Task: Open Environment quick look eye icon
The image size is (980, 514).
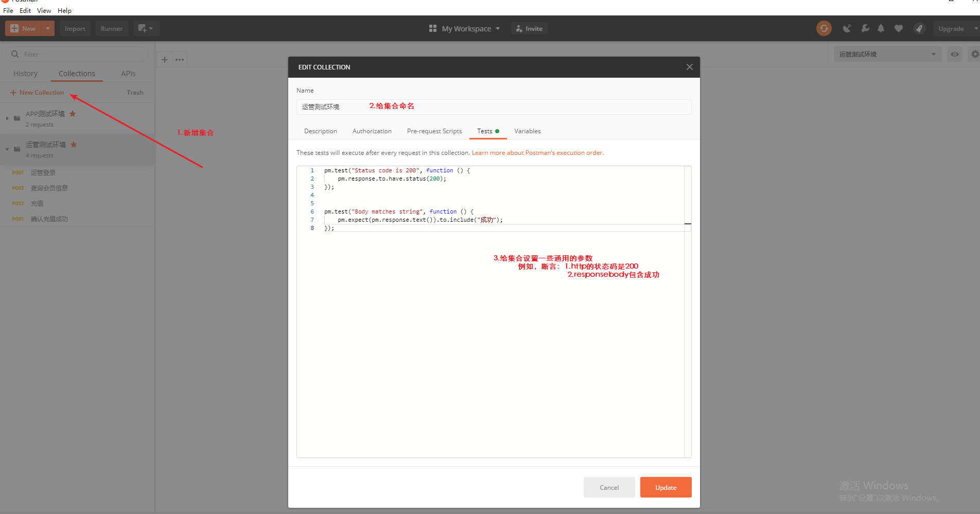Action: coord(955,54)
